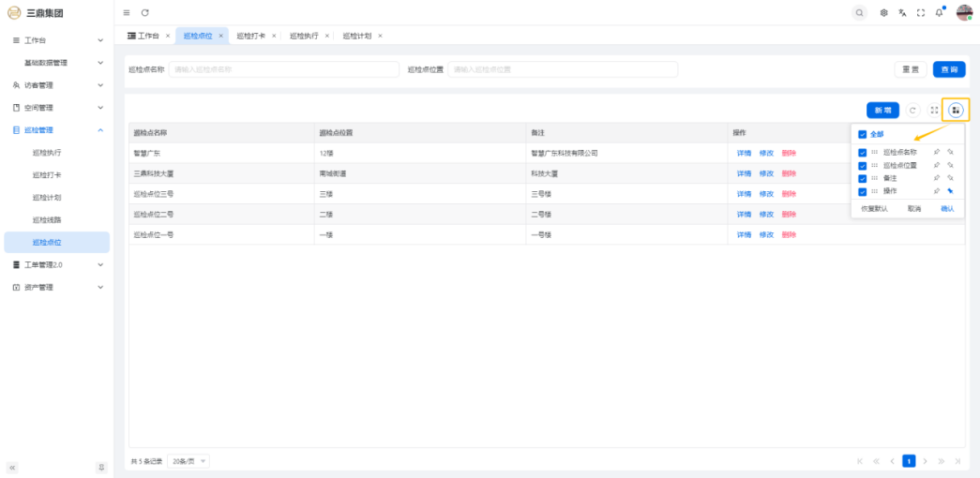This screenshot has width=980, height=478.
Task: Click the table refresh icon beside 新增
Action: point(912,111)
